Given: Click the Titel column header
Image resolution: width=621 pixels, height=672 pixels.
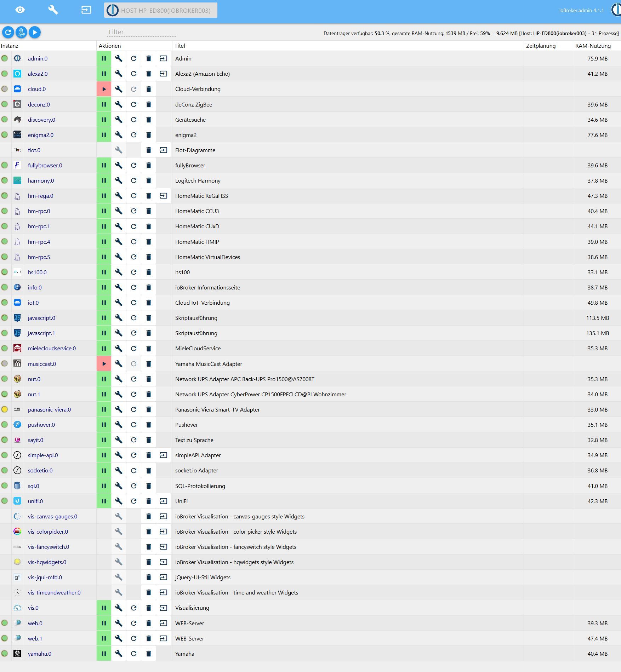Looking at the screenshot, I should [180, 46].
